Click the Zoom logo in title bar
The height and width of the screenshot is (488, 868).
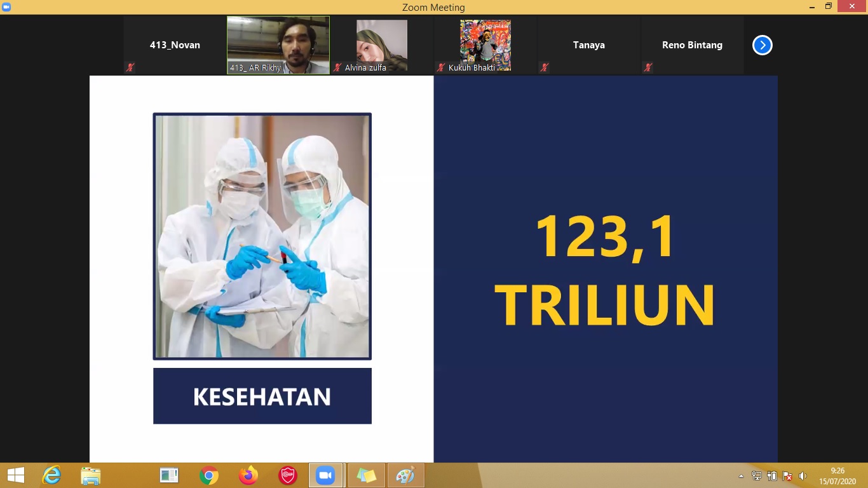point(6,7)
